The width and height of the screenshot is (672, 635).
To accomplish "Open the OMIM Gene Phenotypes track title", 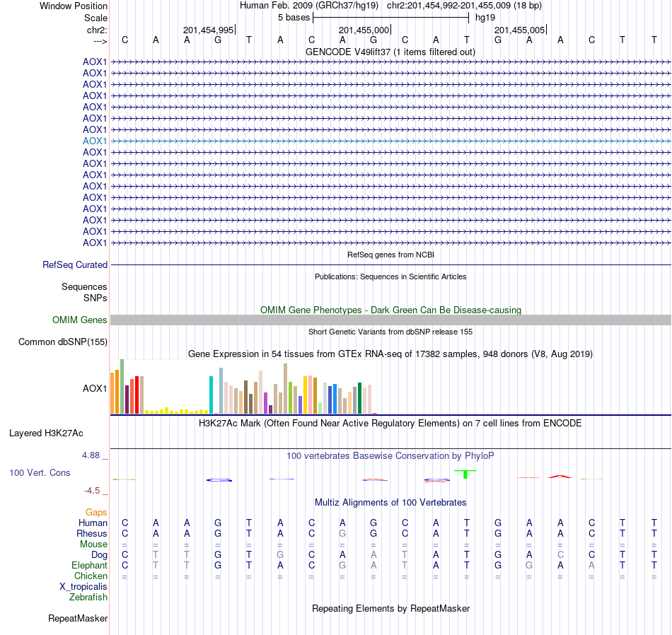I will pos(390,310).
